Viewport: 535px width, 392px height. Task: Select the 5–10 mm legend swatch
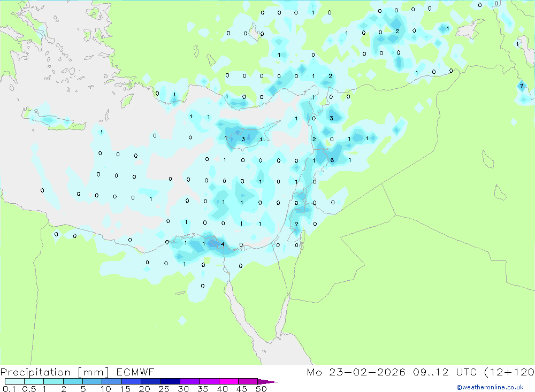click(92, 381)
